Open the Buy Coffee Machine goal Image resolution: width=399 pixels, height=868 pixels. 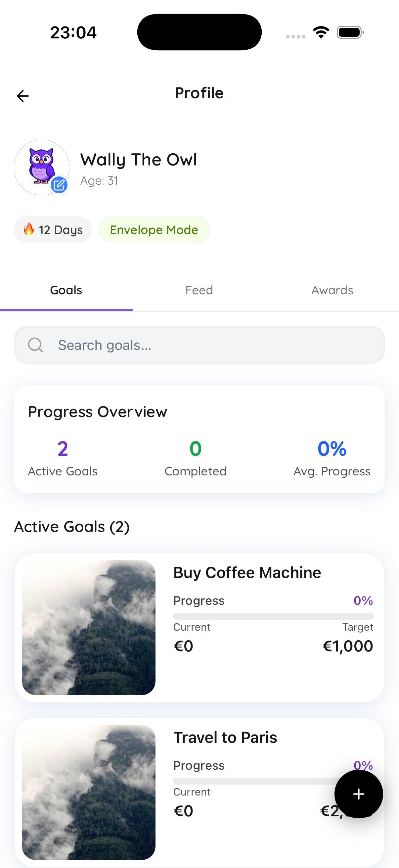point(247,573)
